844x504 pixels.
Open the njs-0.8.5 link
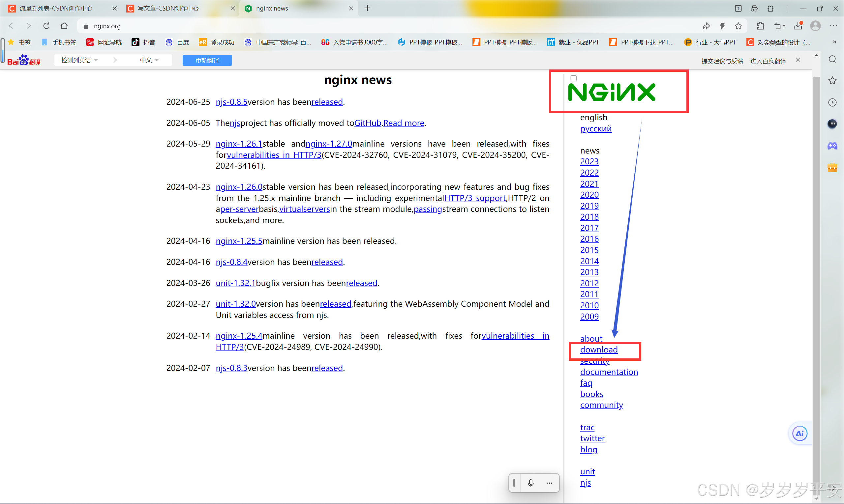[x=231, y=102]
